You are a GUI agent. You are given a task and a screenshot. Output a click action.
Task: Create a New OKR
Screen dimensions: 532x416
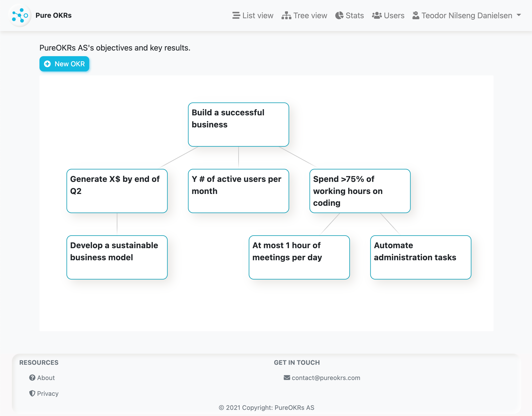click(x=64, y=64)
